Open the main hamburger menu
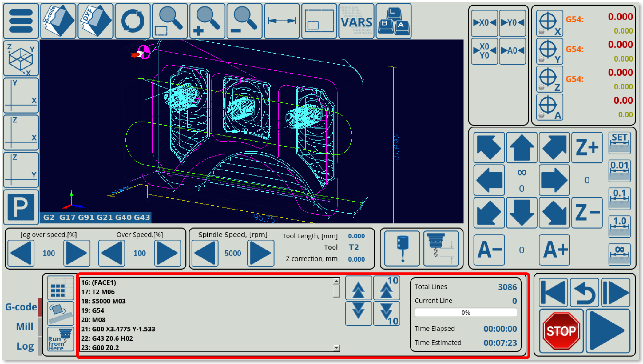This screenshot has height=364, width=643. click(x=21, y=21)
